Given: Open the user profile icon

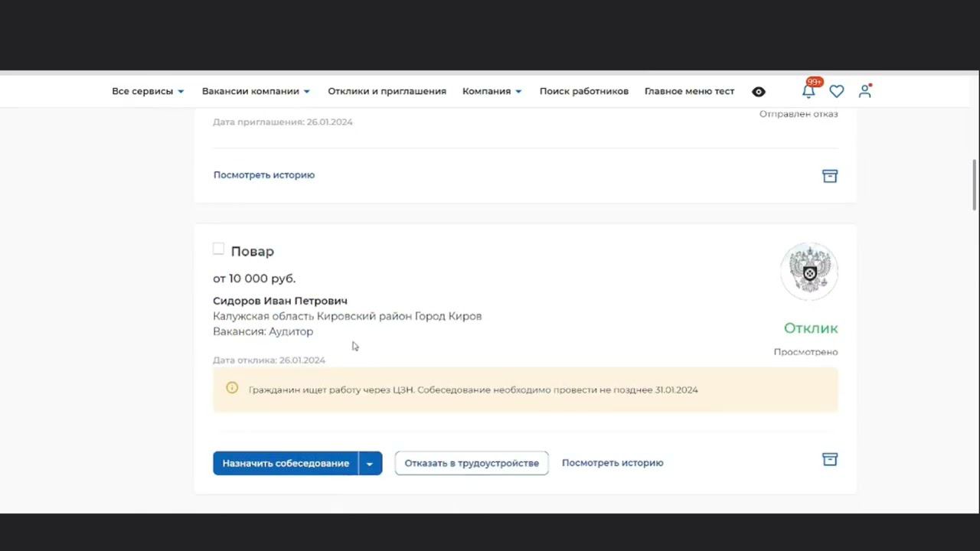Looking at the screenshot, I should pos(865,91).
